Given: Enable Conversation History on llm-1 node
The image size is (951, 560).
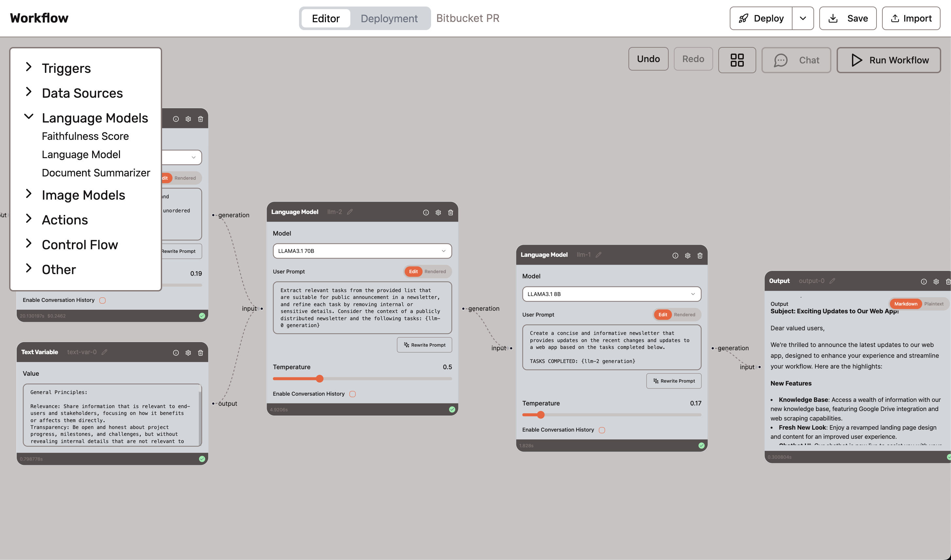Looking at the screenshot, I should point(602,430).
